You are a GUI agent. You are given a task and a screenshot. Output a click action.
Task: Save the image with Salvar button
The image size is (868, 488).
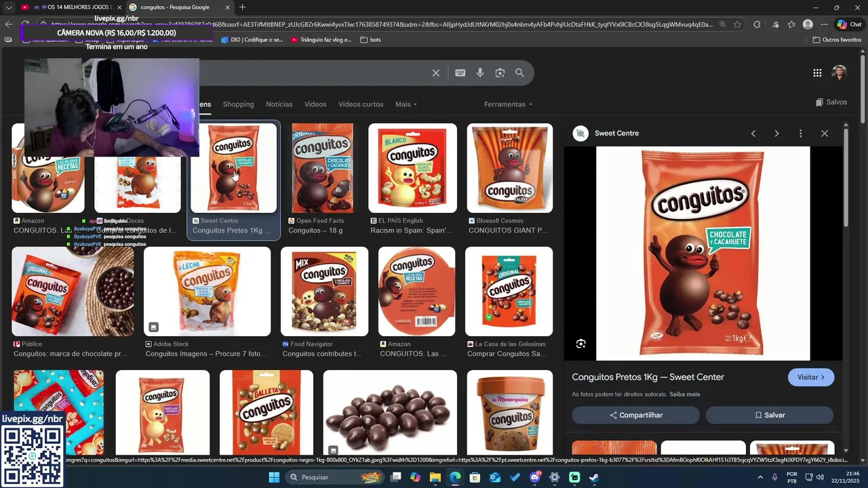[770, 415]
